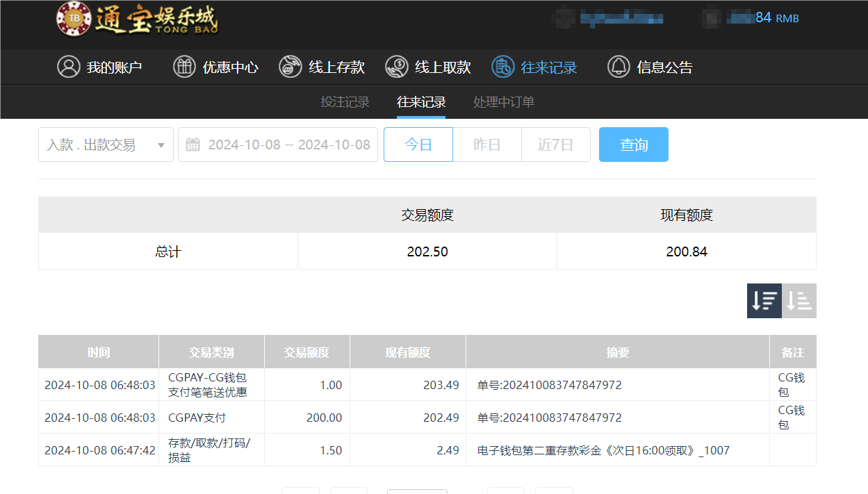Viewport: 868px width, 494px height.
Task: Open the calendar icon in date field
Action: [x=191, y=145]
